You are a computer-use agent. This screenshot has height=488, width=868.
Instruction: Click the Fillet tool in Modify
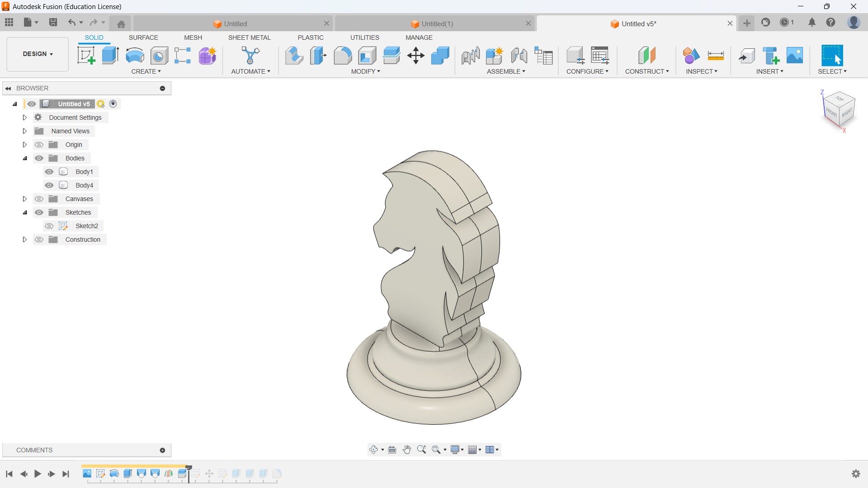point(343,56)
